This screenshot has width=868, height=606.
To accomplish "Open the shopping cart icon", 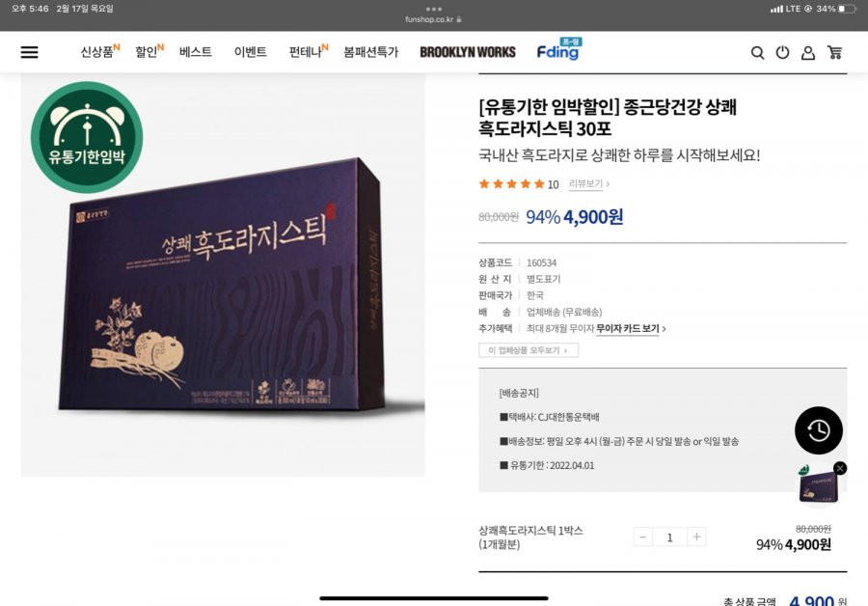I will click(835, 53).
